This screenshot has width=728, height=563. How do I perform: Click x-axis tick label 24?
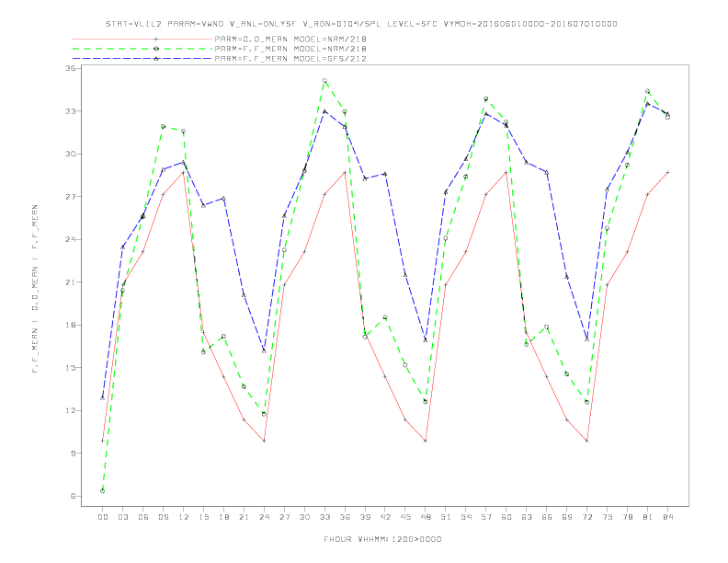(x=264, y=517)
